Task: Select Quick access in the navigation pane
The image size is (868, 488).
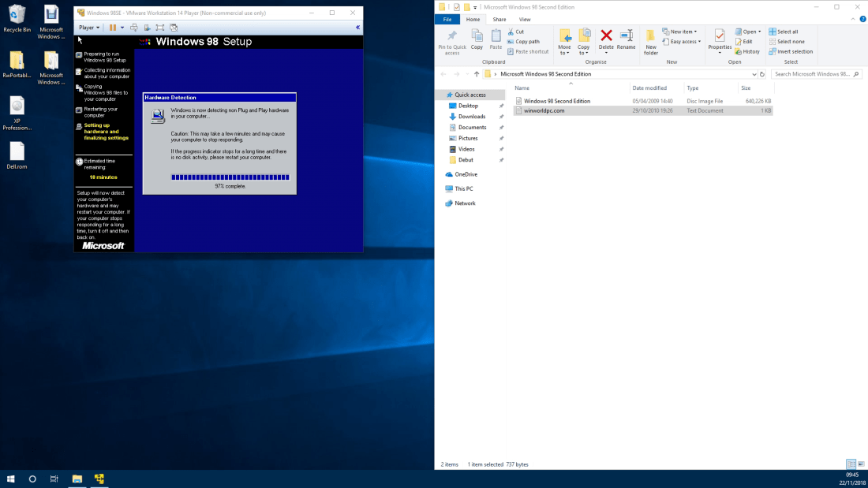Action: coord(470,95)
